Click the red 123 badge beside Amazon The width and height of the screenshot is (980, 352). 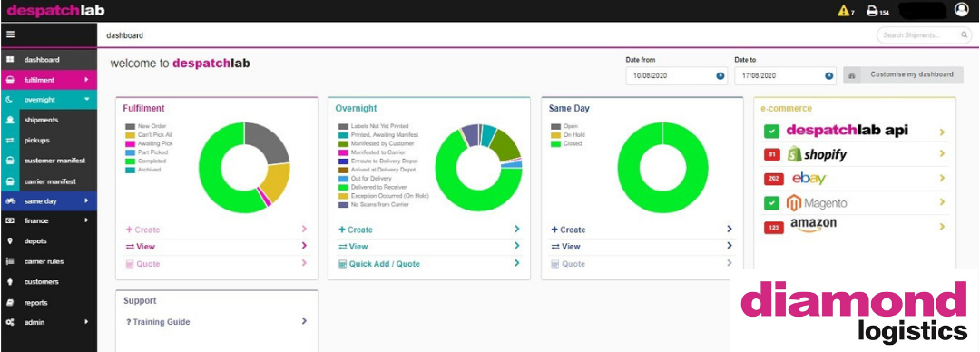tap(774, 228)
